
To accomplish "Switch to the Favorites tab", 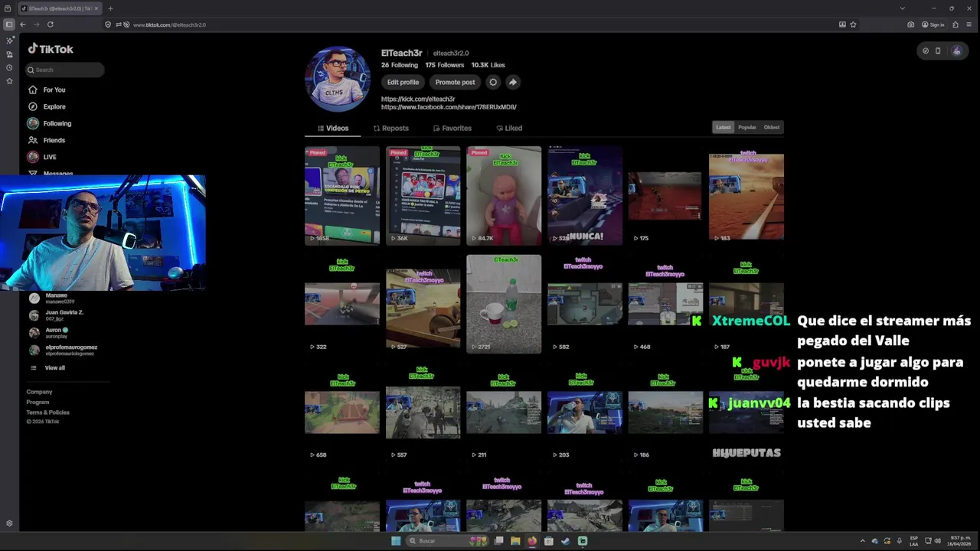I will (452, 128).
